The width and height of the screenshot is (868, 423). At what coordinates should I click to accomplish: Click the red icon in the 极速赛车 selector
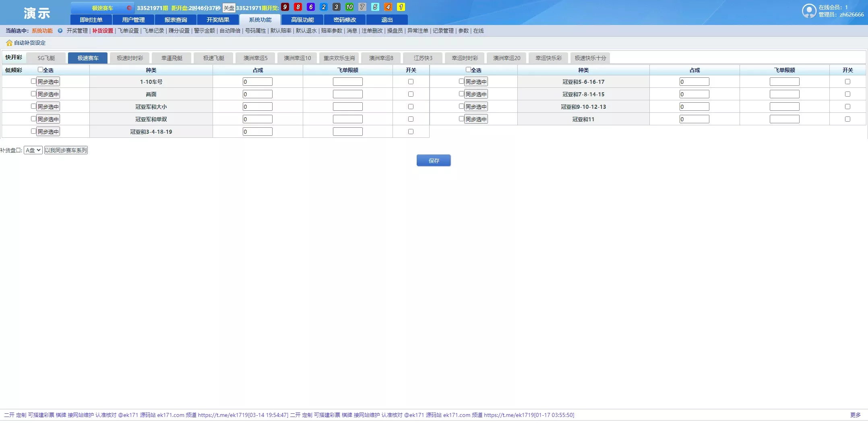pos(129,8)
